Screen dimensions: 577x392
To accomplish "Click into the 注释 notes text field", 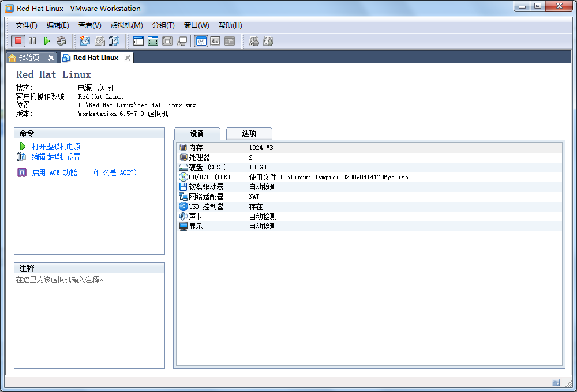I will coord(89,321).
